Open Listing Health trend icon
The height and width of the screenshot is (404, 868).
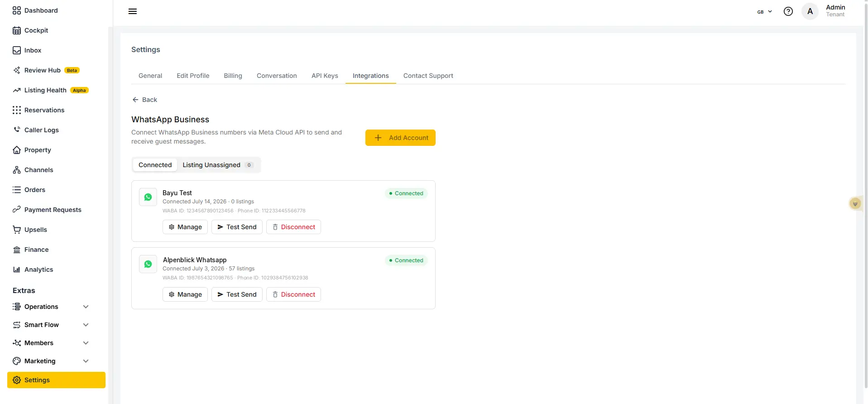[17, 90]
